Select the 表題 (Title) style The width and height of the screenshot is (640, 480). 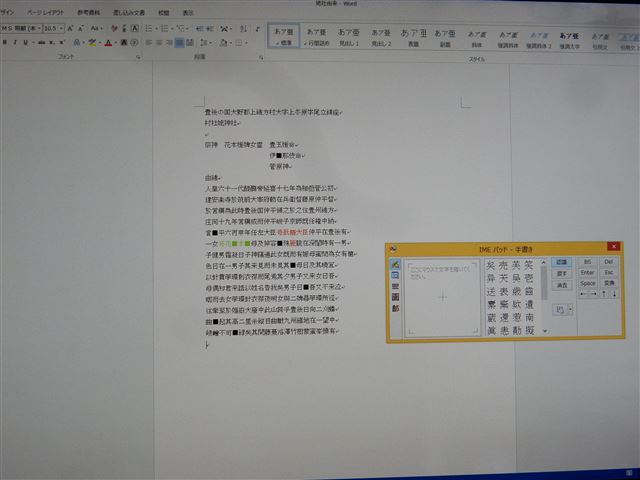pos(413,37)
